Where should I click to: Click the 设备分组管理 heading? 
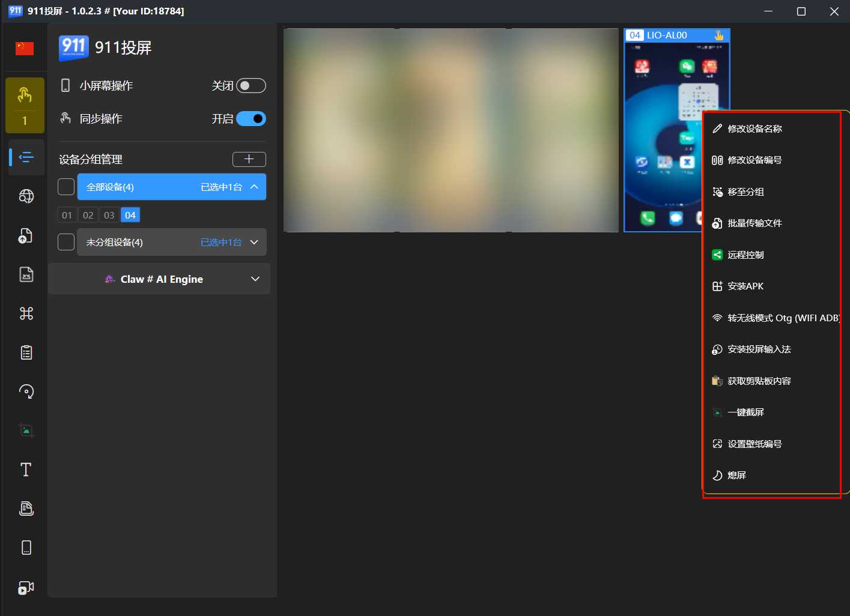click(x=91, y=159)
